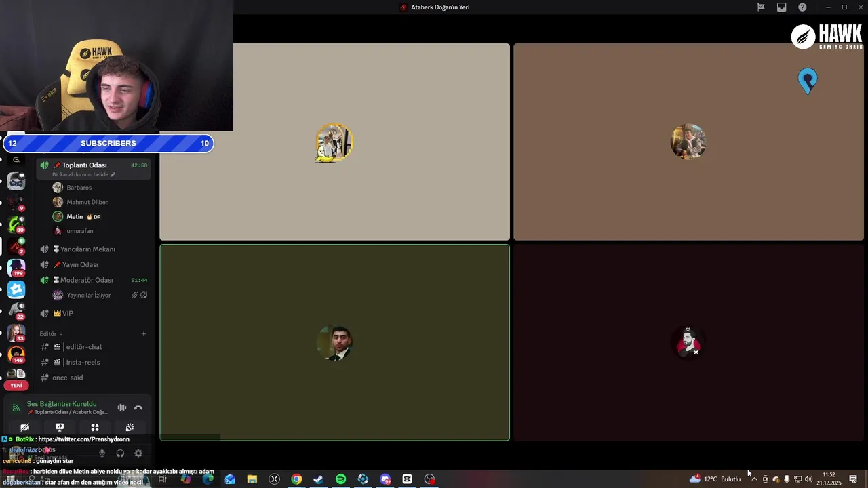Open server with 22 badge in sidebar

(x=16, y=311)
